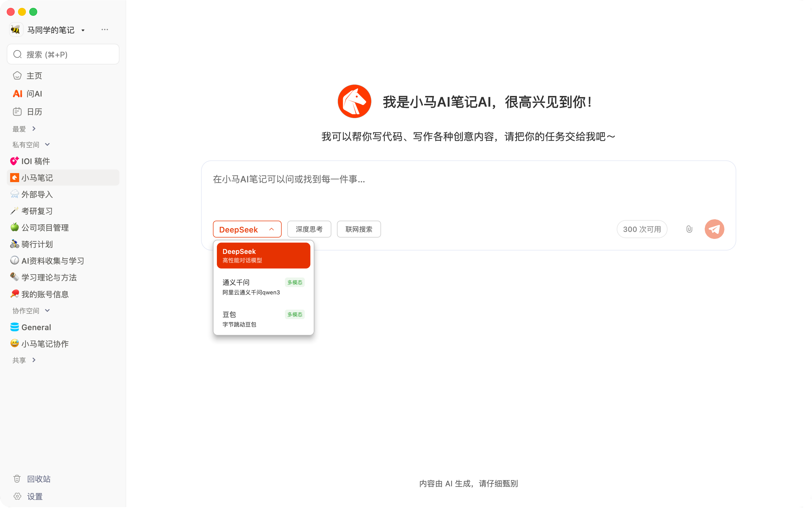This screenshot has width=812, height=508.
Task: Send the message with the paper-plane button
Action: [715, 229]
